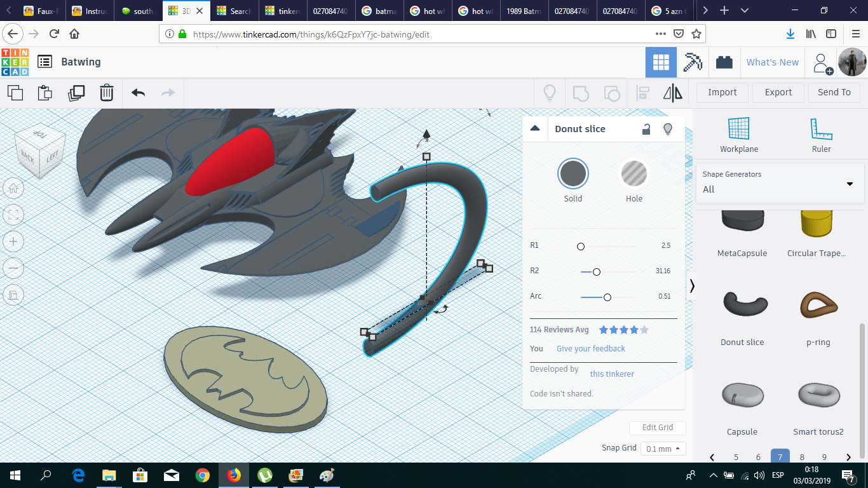
Task: Select the p-ring shape thumbnail
Action: [818, 305]
